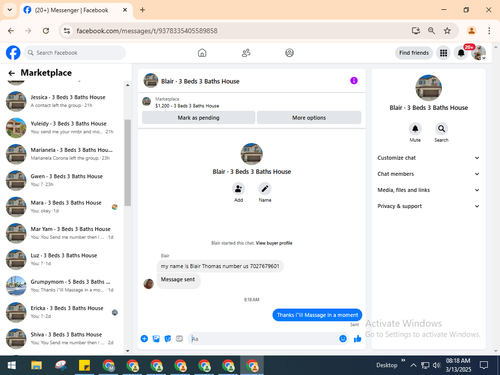The image size is (500, 375).
Task: Open Chrome profile avatar icon
Action: (472, 31)
